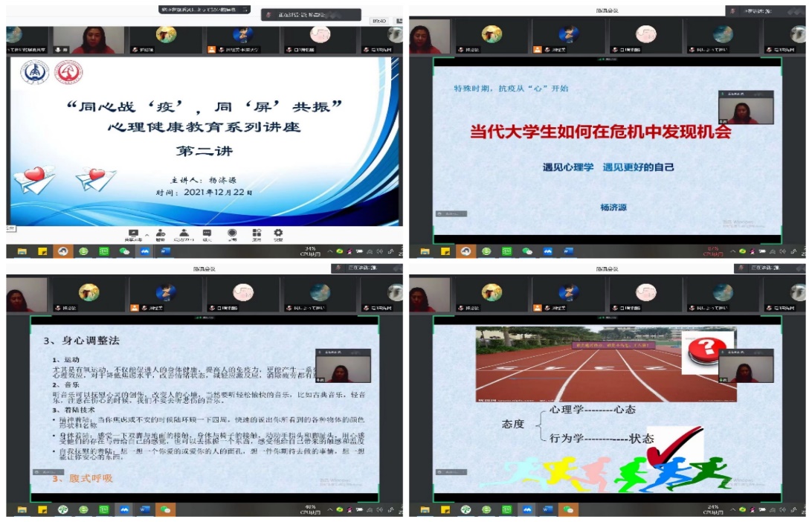Click the speaking indicator pill above the 第二讲 slide
This screenshot has width=812, height=522.
[x=311, y=15]
